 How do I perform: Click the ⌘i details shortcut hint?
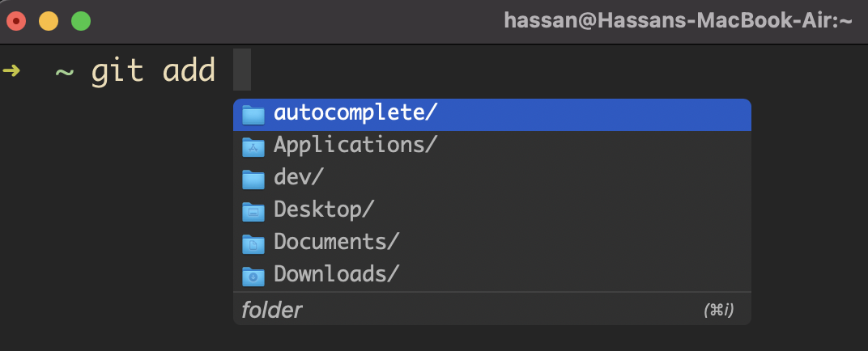click(x=718, y=311)
